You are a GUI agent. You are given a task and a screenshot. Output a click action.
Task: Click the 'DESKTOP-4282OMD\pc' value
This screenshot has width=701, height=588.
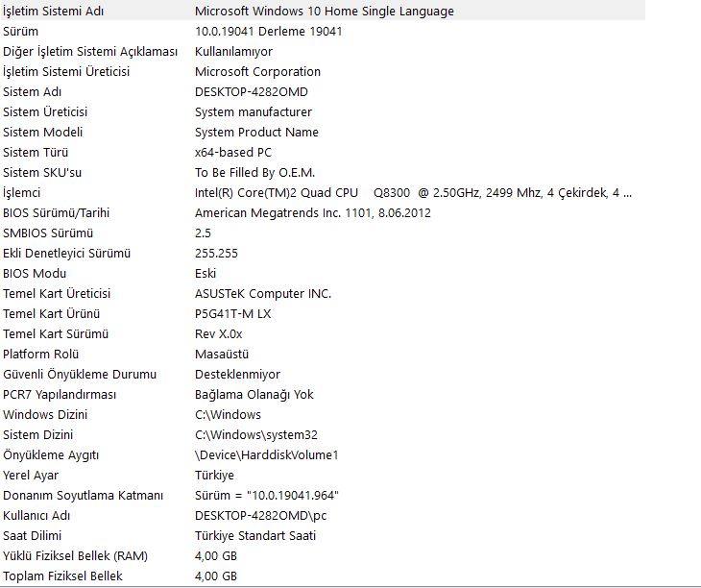tap(260, 516)
